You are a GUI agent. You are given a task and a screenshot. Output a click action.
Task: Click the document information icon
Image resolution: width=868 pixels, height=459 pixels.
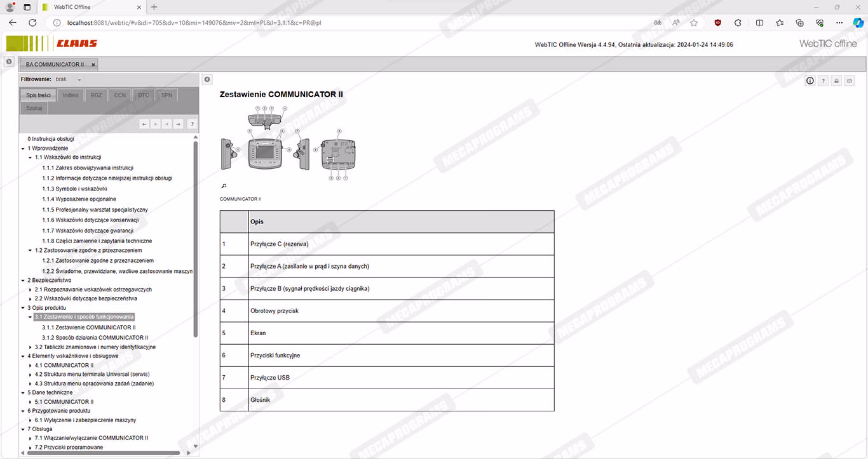(810, 81)
